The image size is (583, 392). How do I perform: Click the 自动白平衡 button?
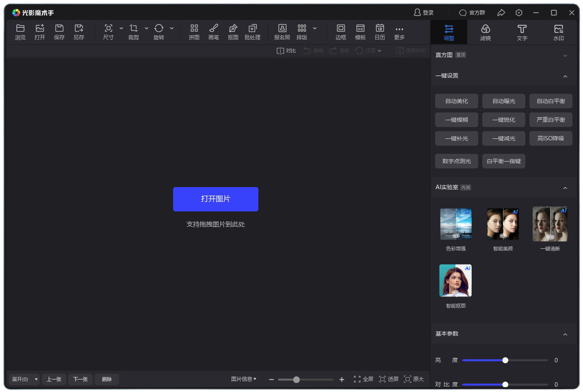point(551,101)
